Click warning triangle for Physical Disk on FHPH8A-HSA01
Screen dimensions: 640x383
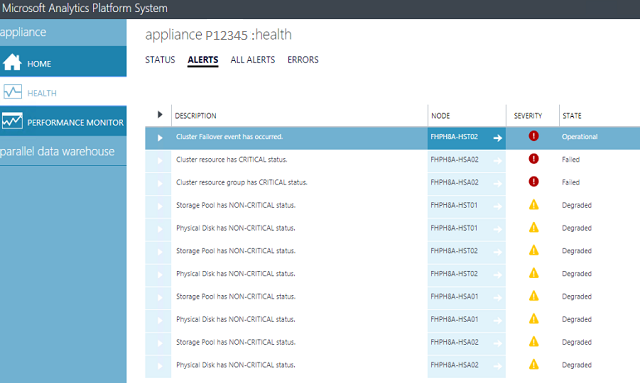[x=533, y=319]
